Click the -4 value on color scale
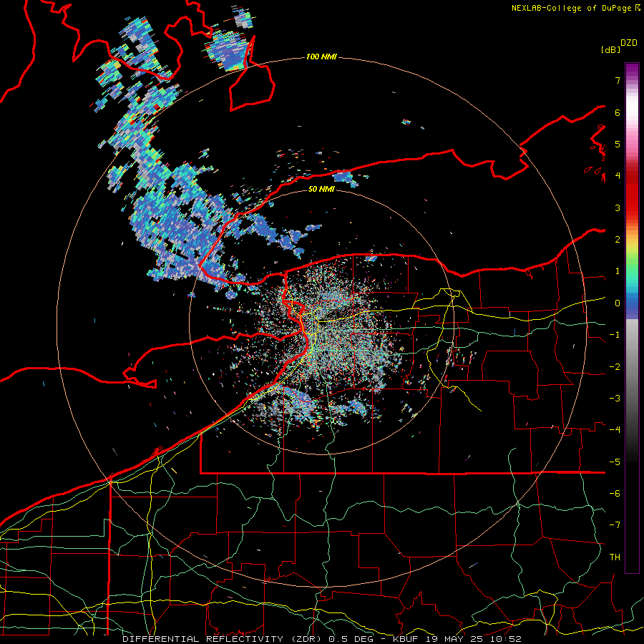The width and height of the screenshot is (644, 644). click(615, 430)
